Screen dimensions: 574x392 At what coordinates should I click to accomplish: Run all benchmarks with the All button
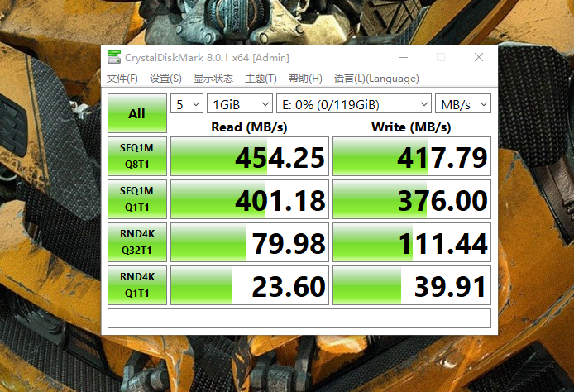click(137, 113)
